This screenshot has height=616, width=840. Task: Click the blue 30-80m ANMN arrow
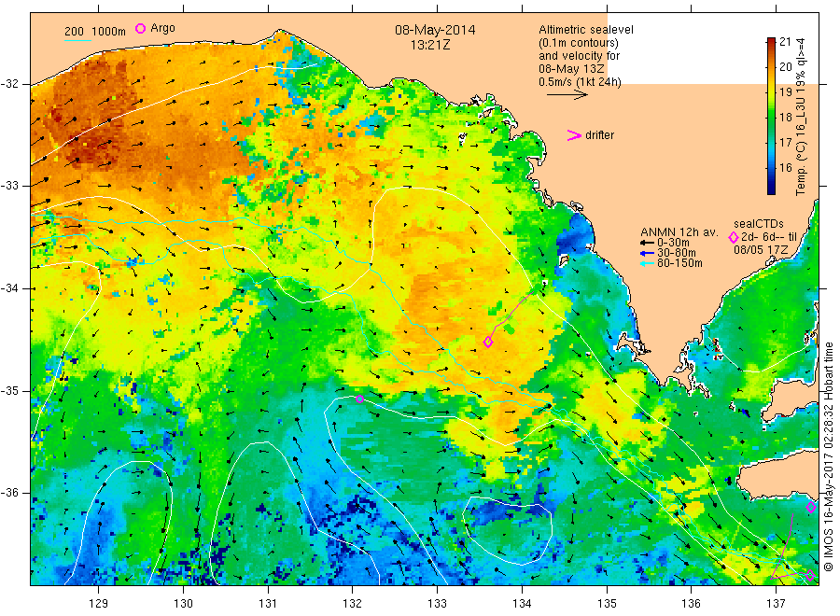click(647, 253)
